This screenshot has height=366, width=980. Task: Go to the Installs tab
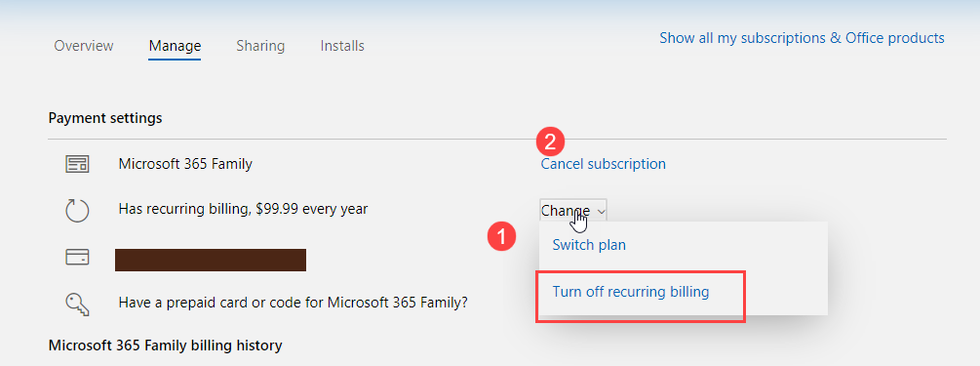[342, 46]
